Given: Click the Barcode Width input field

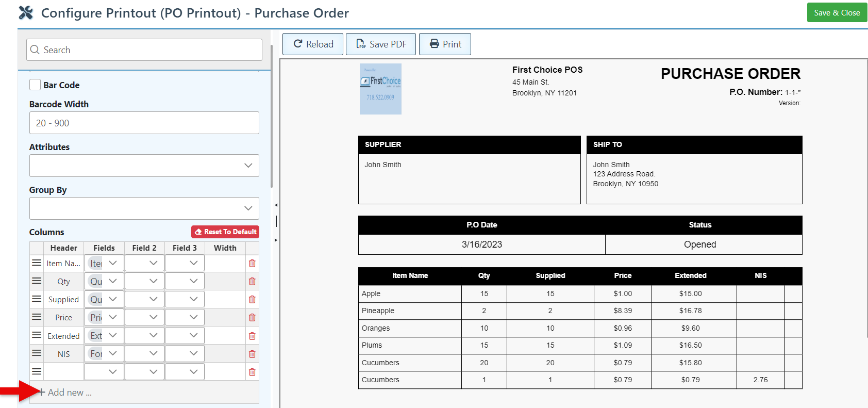Looking at the screenshot, I should point(144,123).
